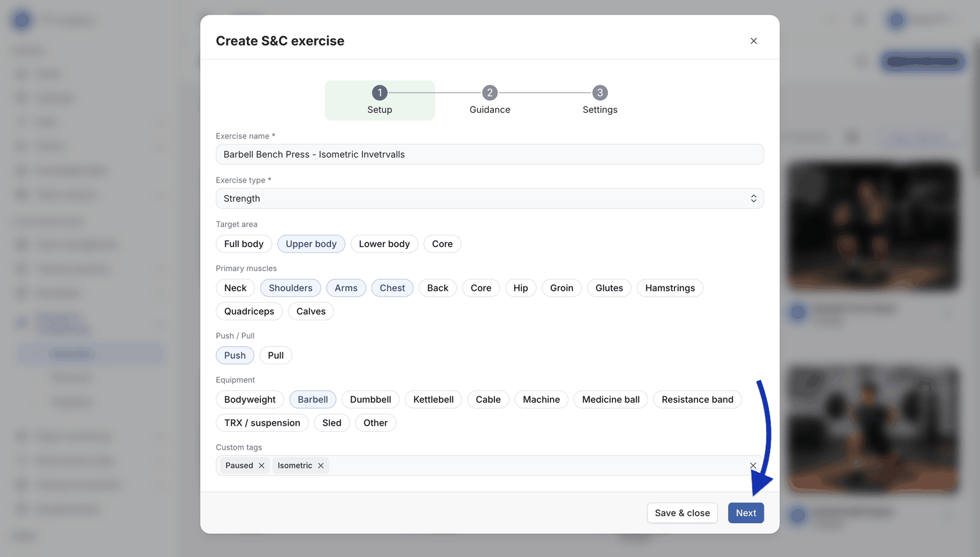Select Glutes primary muscle
Screen dimensions: 980x557
(609, 288)
